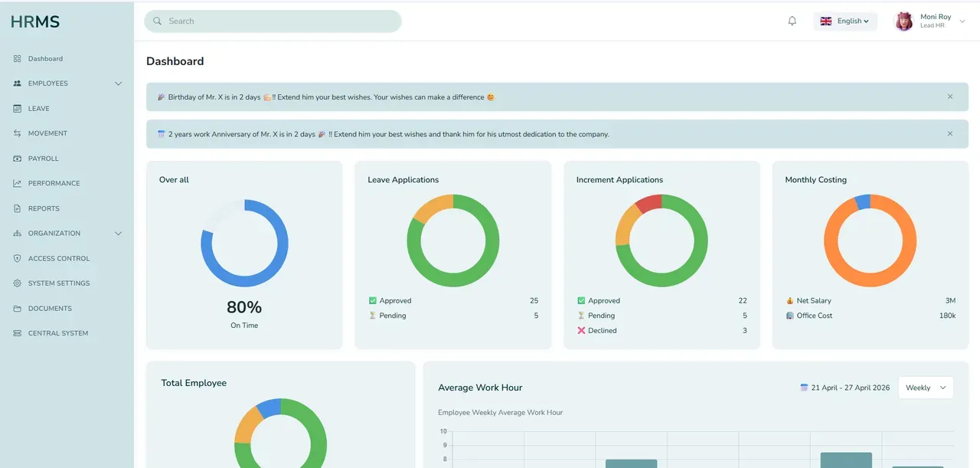The height and width of the screenshot is (468, 980).
Task: Click the UK flag icon
Action: pyautogui.click(x=826, y=21)
